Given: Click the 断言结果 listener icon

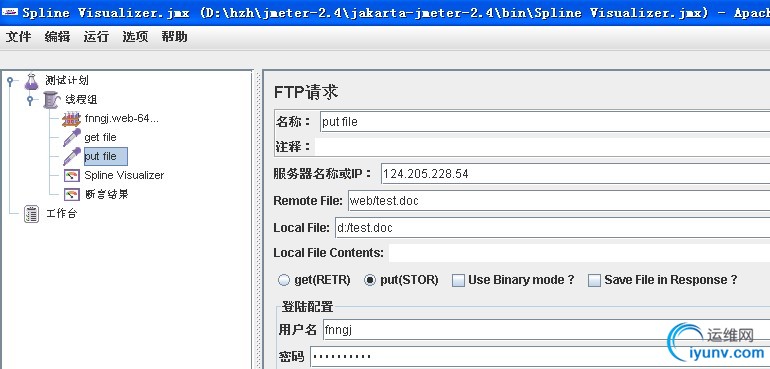Looking at the screenshot, I should [72, 195].
